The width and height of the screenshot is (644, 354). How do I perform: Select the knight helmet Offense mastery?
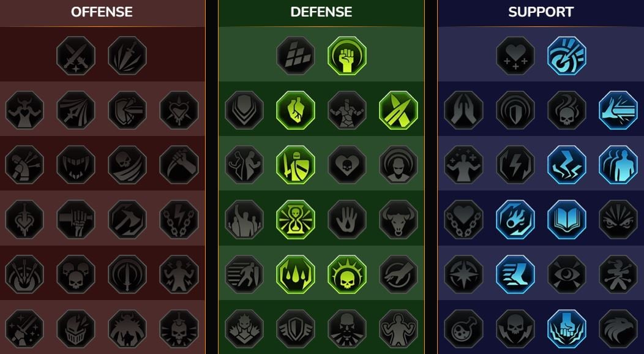pyautogui.click(x=76, y=328)
